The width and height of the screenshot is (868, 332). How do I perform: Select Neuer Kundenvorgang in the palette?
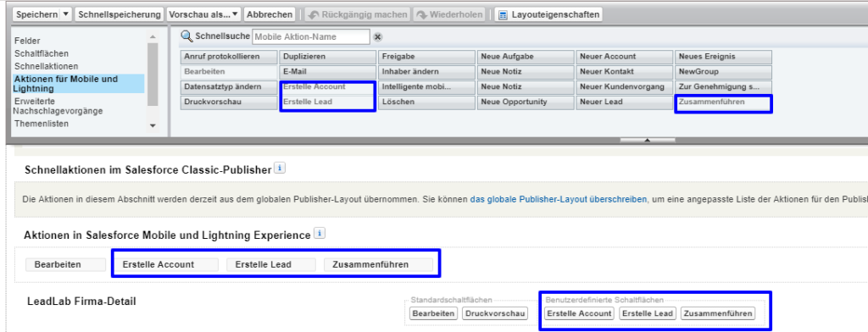[x=625, y=87]
